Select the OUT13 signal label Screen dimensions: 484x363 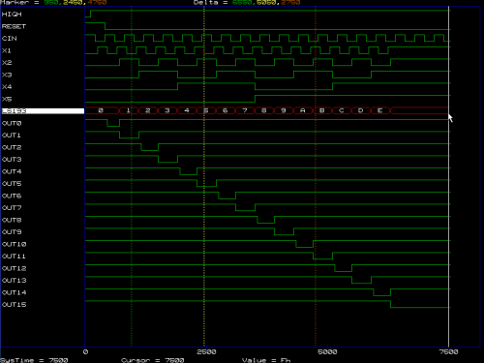click(x=14, y=280)
